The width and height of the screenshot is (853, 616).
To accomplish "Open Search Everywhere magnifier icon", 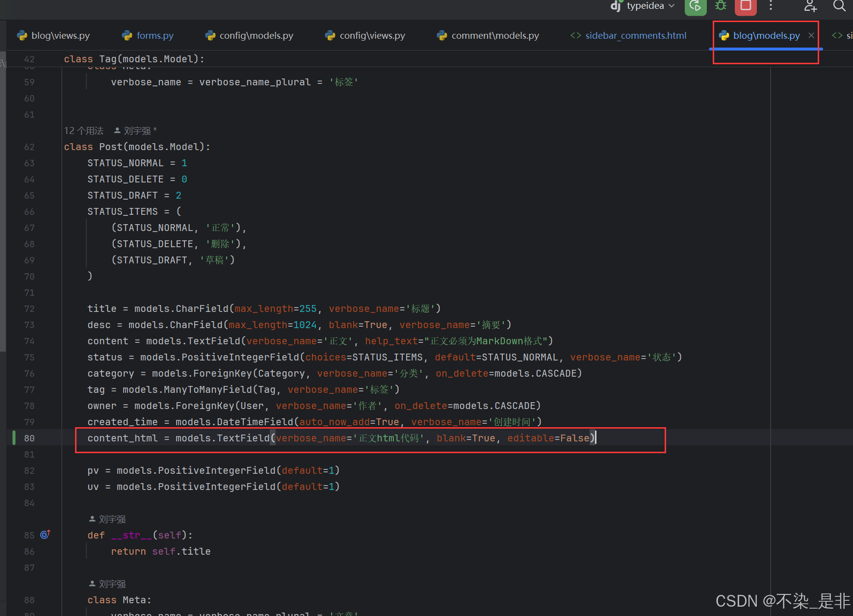I will click(x=839, y=6).
